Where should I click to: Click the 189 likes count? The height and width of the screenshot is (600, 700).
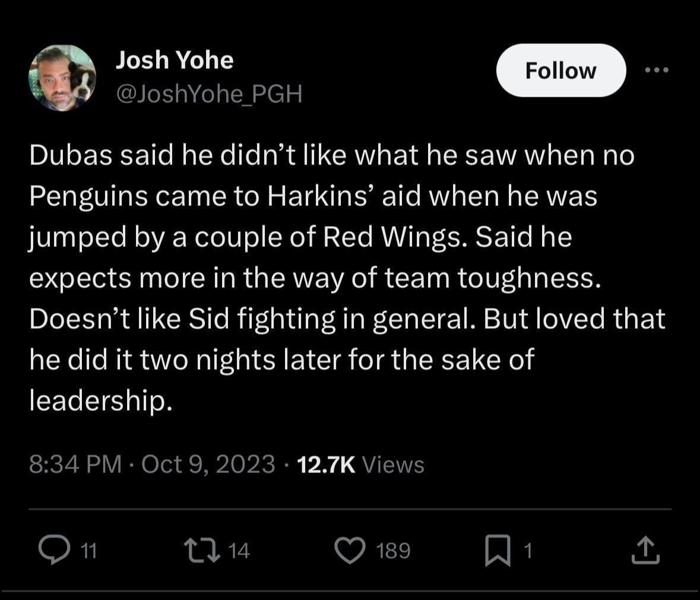[393, 551]
